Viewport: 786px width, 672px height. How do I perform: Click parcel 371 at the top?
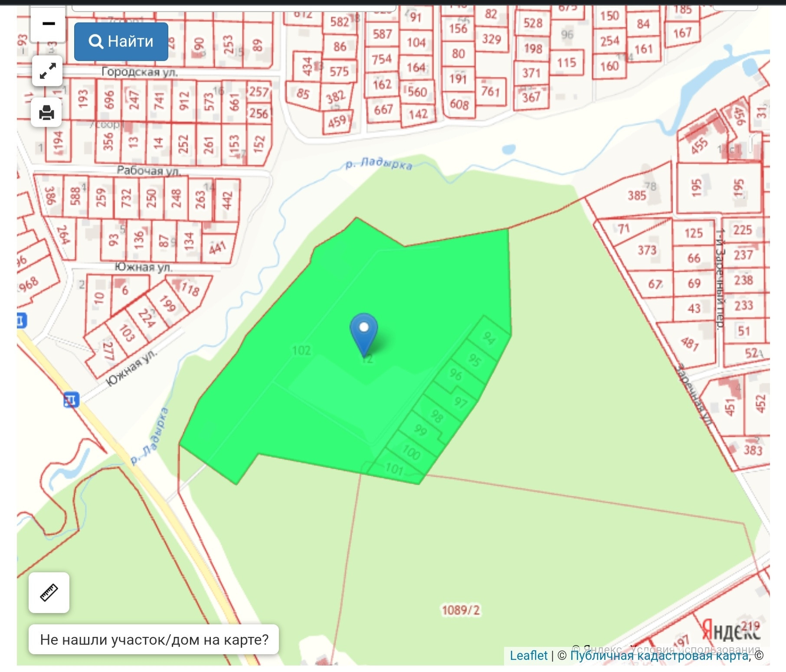531,72
